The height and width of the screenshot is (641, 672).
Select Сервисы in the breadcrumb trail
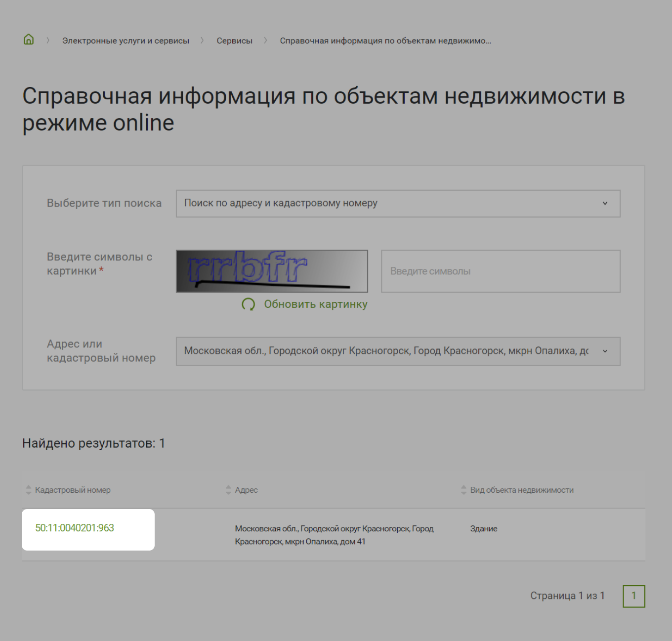click(x=235, y=40)
